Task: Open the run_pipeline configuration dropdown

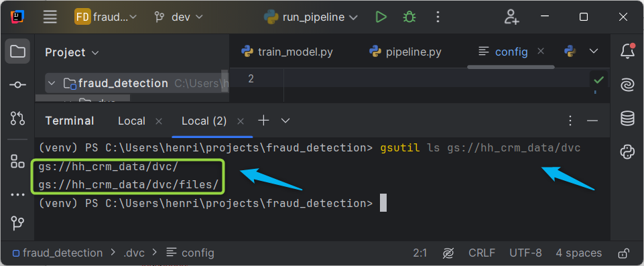Action: [310, 17]
